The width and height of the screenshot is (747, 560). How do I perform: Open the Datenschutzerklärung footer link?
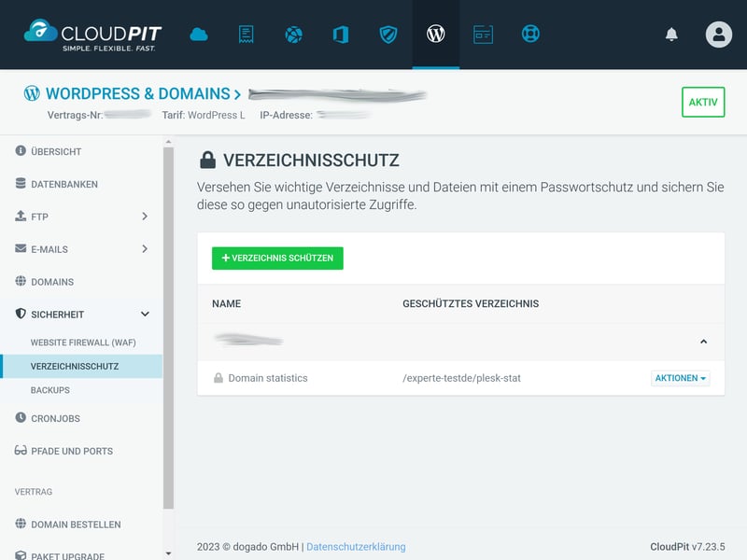(x=356, y=547)
